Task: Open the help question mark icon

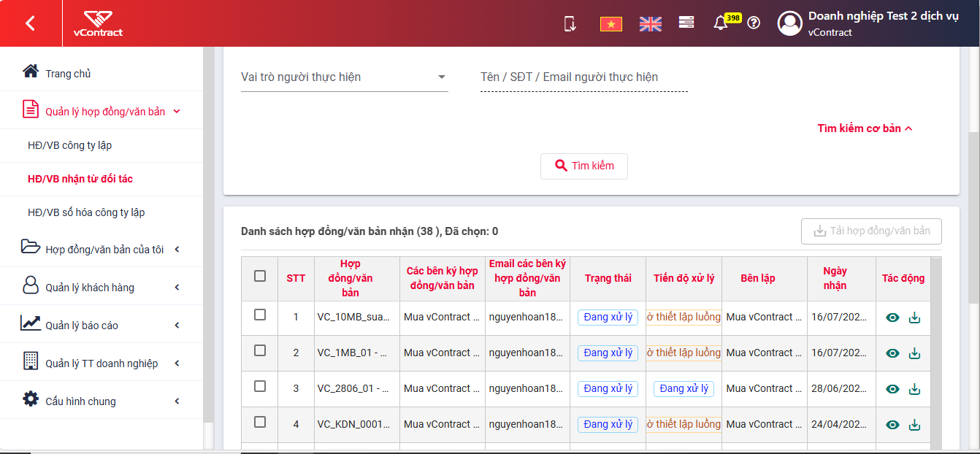Action: [754, 23]
